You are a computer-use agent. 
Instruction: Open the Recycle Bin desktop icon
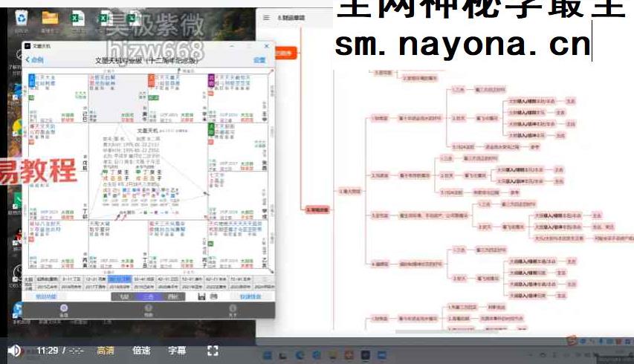[x=21, y=19]
